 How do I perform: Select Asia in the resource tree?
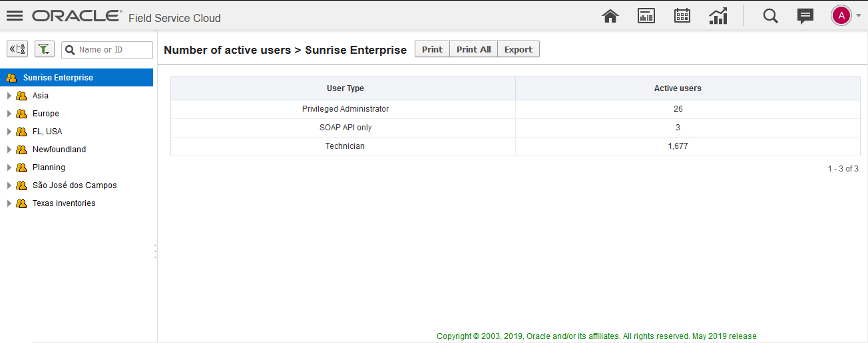pos(41,96)
